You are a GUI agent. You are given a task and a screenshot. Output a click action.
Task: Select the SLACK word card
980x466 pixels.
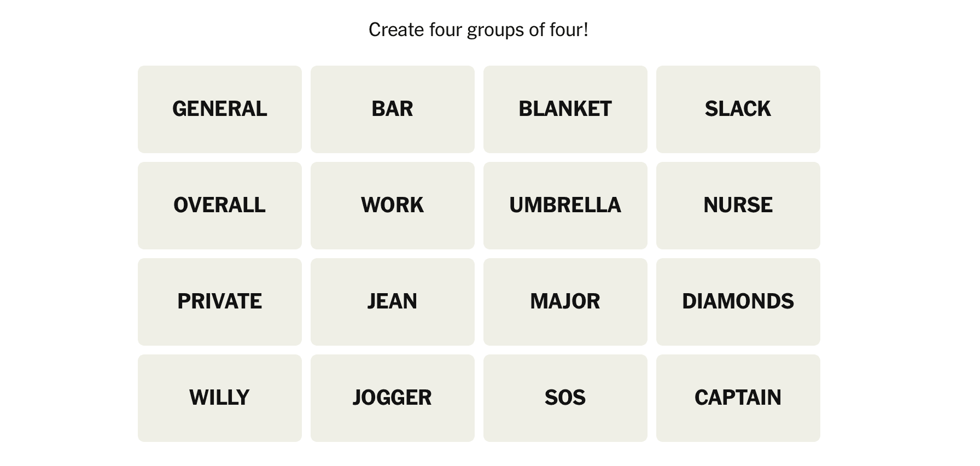pos(738,109)
